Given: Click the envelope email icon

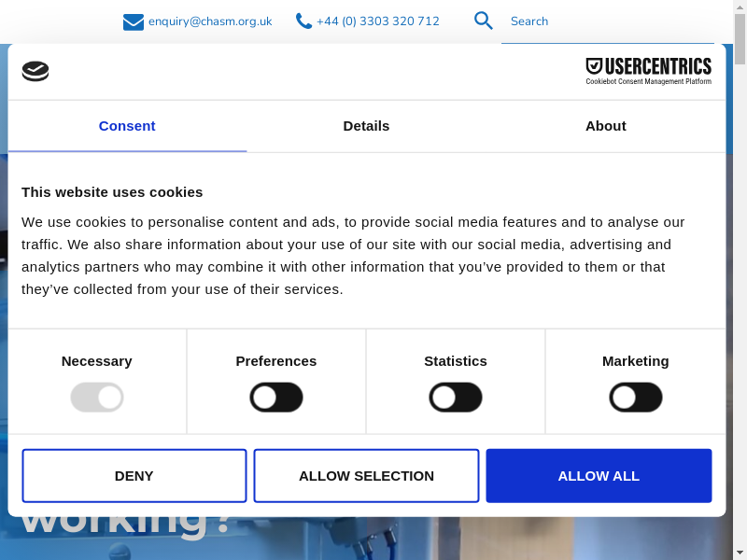Looking at the screenshot, I should [134, 21].
